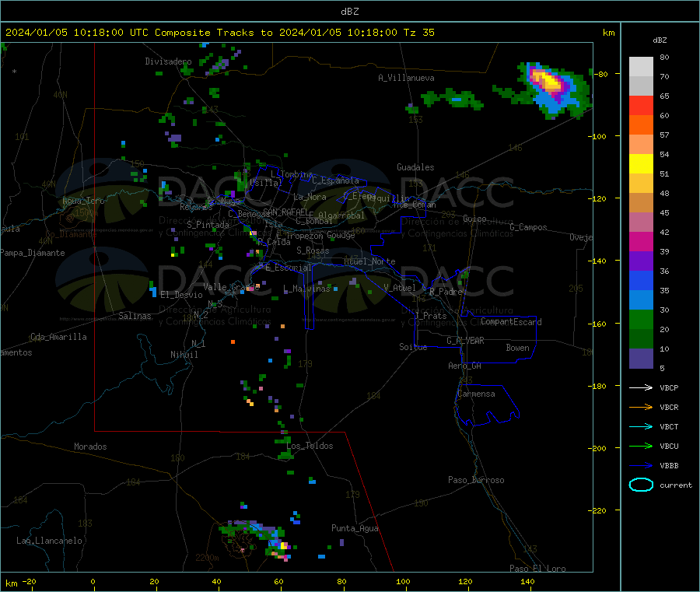Click the G_Campos location label

[x=529, y=227]
